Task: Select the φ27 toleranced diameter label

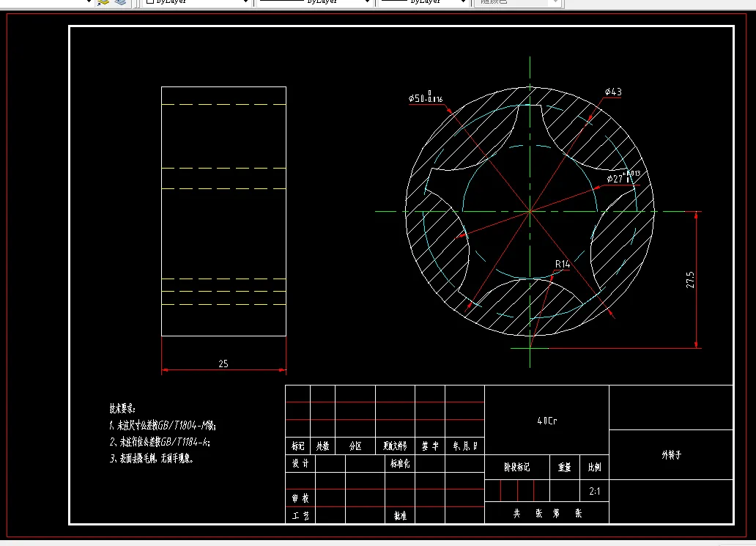Action: [x=623, y=177]
